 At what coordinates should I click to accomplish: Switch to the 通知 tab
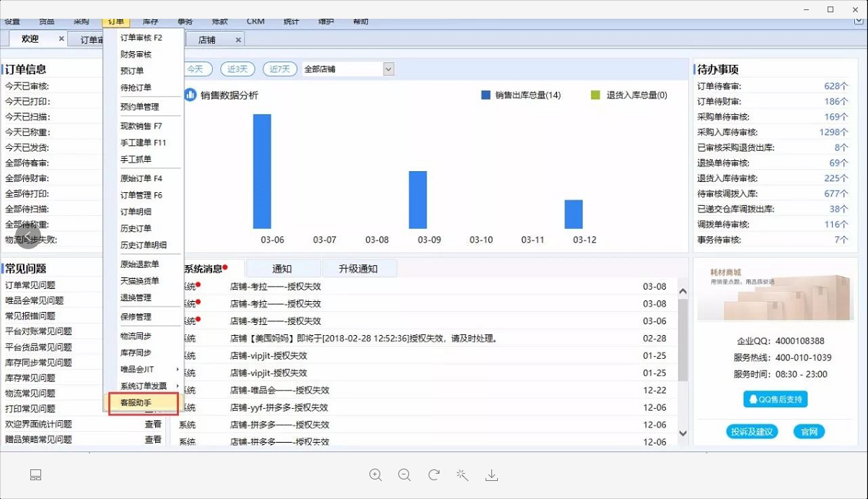pyautogui.click(x=282, y=269)
